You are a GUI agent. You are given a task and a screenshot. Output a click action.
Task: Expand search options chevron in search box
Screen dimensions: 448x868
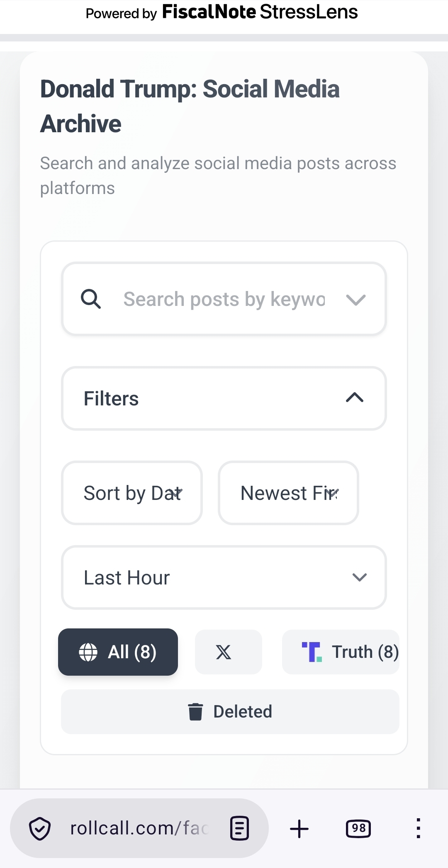(355, 299)
